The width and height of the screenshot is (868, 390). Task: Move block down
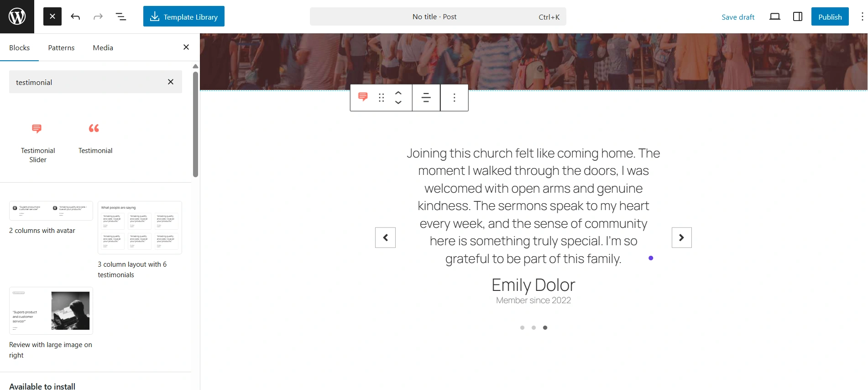(398, 103)
